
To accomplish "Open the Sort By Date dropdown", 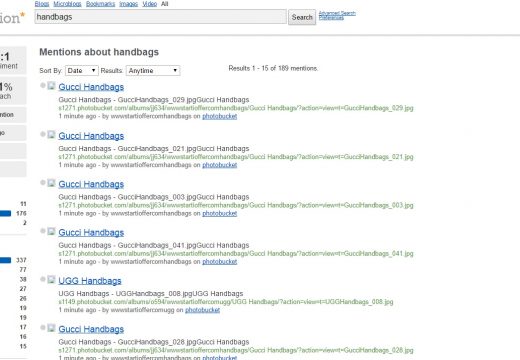I will click(82, 71).
